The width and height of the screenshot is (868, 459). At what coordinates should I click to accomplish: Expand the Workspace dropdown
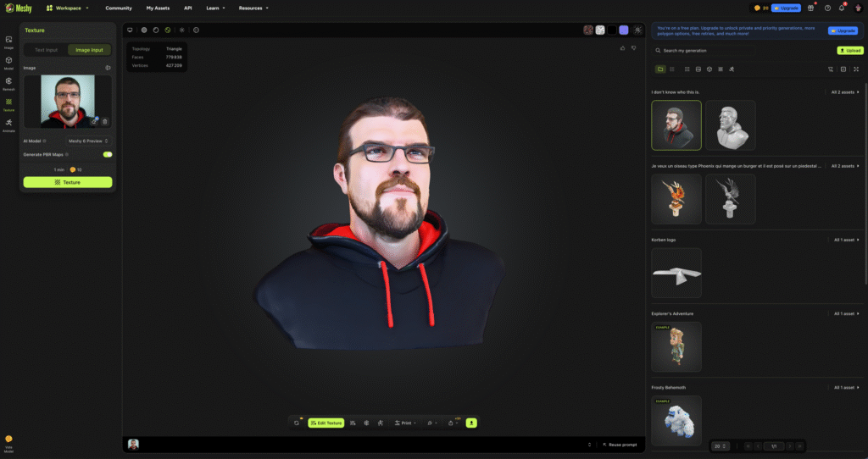(x=68, y=8)
